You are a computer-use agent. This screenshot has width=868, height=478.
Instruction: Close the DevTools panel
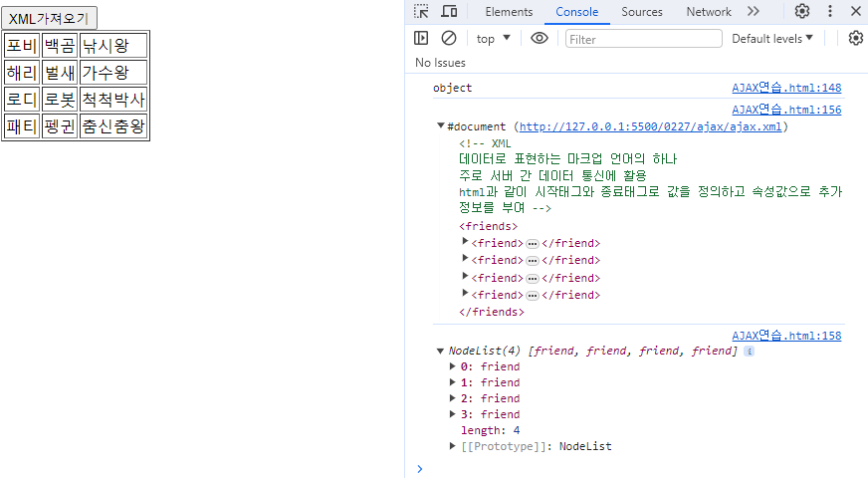(x=855, y=11)
